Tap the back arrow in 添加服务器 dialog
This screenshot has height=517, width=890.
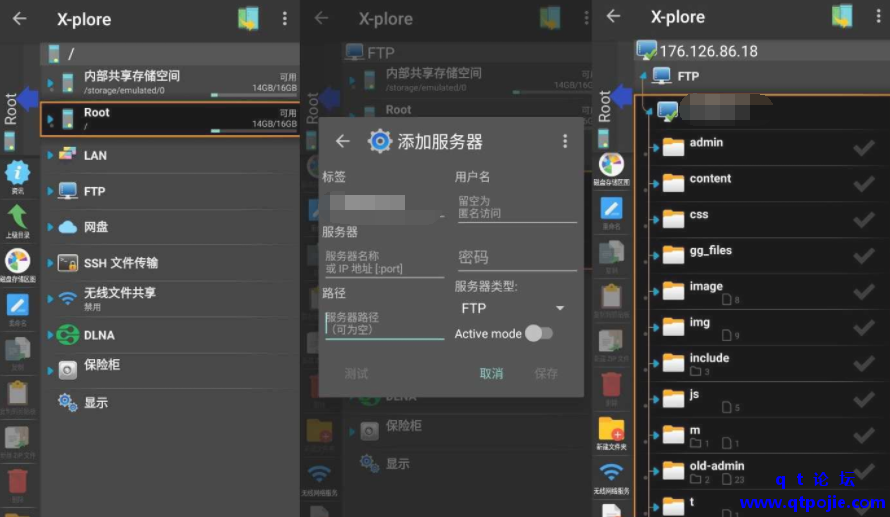342,141
